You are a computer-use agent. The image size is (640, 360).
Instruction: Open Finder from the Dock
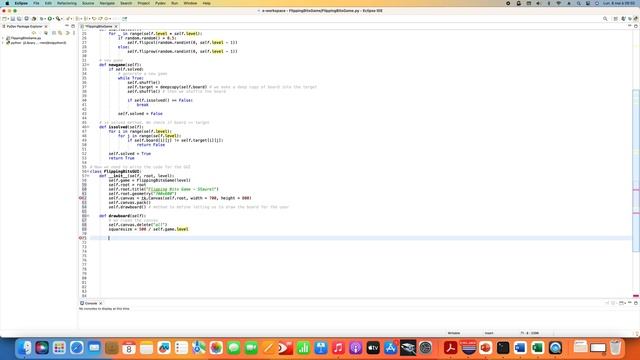tap(24, 348)
